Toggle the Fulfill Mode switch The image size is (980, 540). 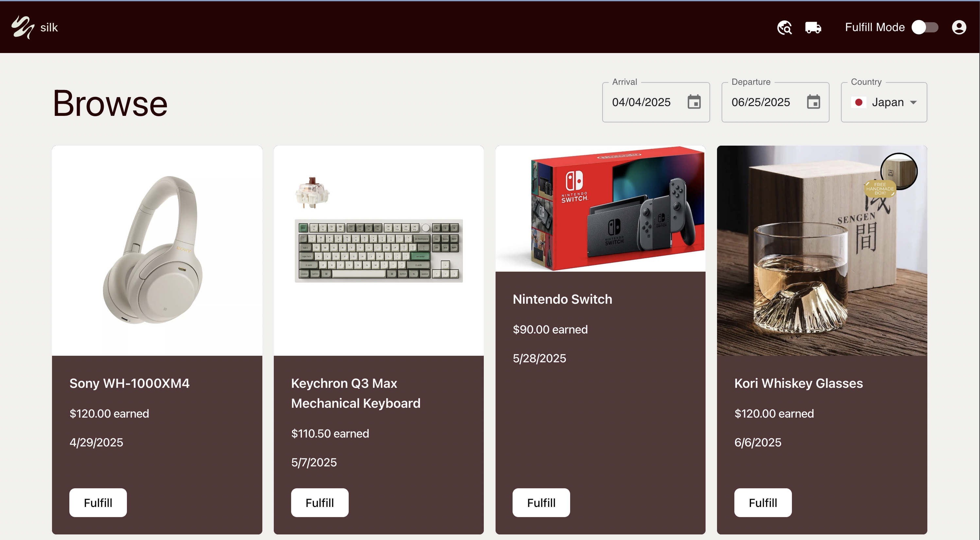(x=925, y=27)
